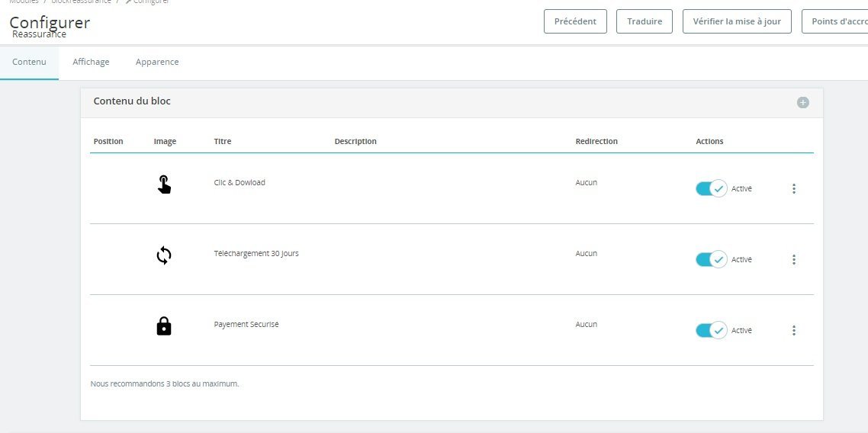868x433 pixels.
Task: Click the Précédent button
Action: click(575, 21)
